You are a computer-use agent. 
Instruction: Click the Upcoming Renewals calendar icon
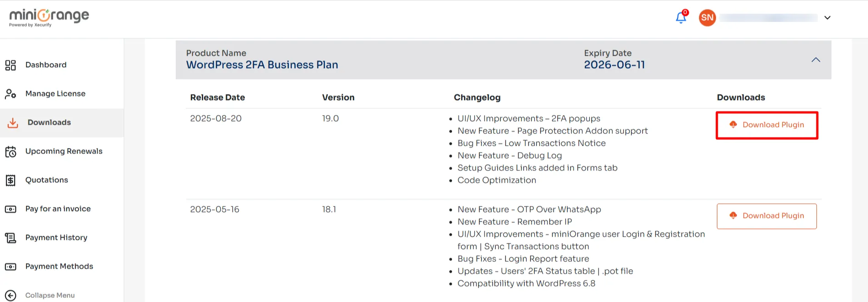(11, 152)
